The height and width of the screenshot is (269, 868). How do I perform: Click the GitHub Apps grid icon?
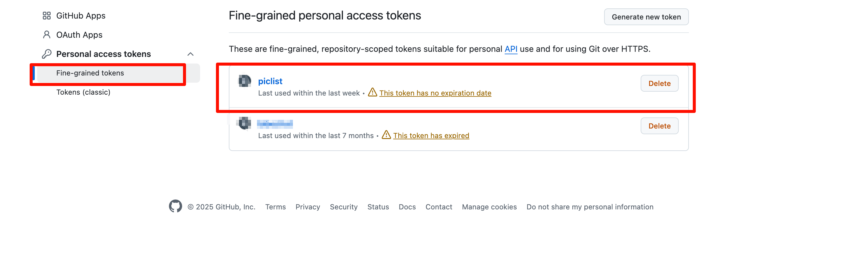[46, 16]
